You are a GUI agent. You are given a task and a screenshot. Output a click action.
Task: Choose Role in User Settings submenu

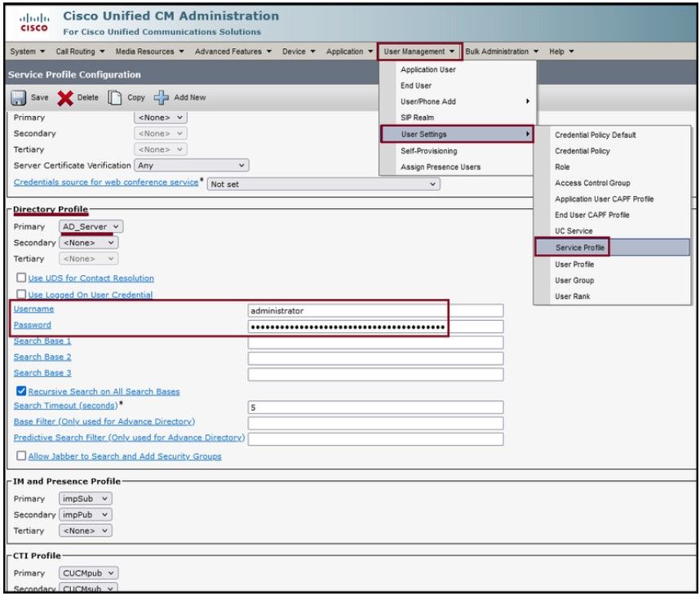click(x=613, y=167)
